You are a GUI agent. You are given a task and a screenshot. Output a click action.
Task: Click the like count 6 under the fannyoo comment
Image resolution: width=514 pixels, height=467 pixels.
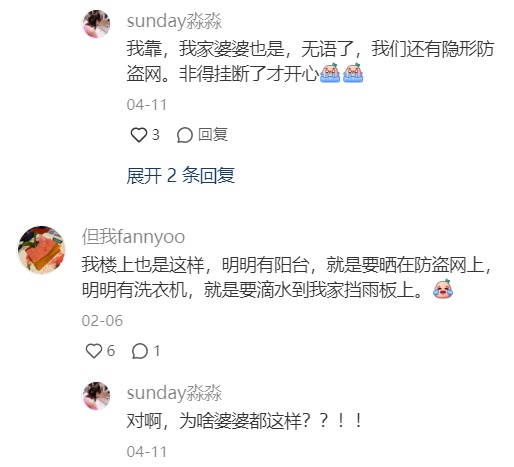pyautogui.click(x=111, y=351)
